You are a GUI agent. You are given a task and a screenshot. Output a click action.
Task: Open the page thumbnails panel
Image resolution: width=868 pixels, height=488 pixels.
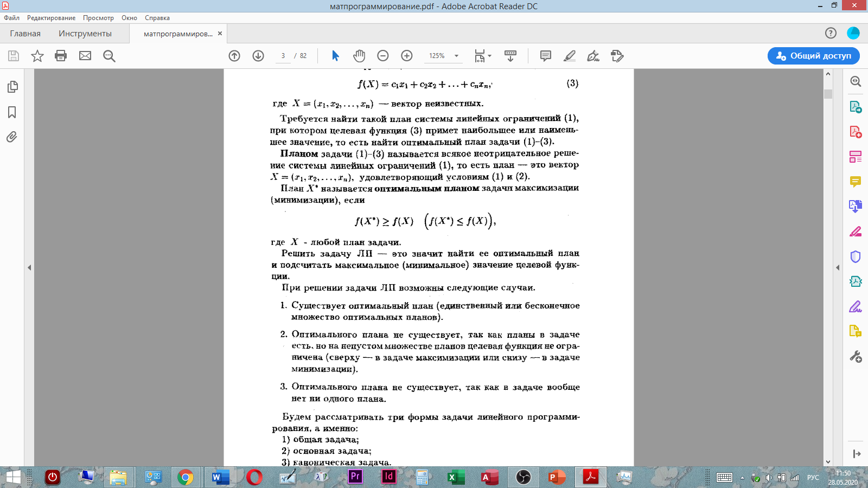[x=12, y=87]
